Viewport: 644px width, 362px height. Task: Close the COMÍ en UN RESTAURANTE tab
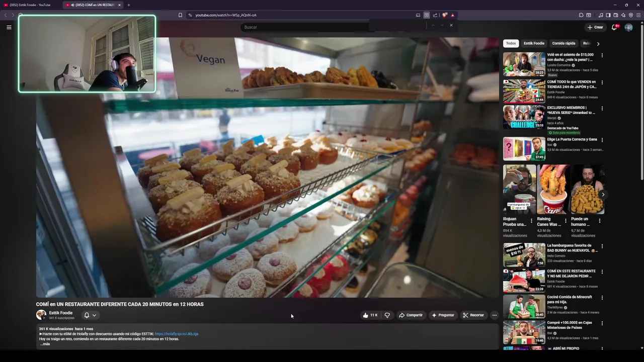tap(119, 5)
